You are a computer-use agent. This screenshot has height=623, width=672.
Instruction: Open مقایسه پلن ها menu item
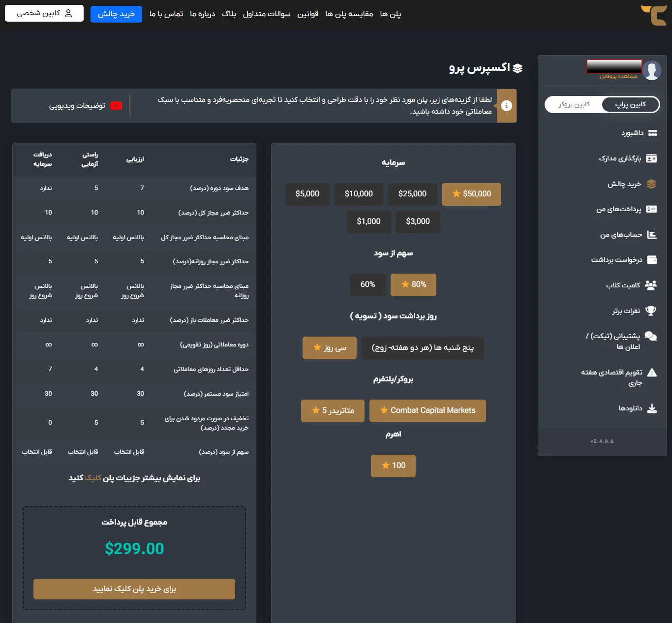click(x=349, y=14)
